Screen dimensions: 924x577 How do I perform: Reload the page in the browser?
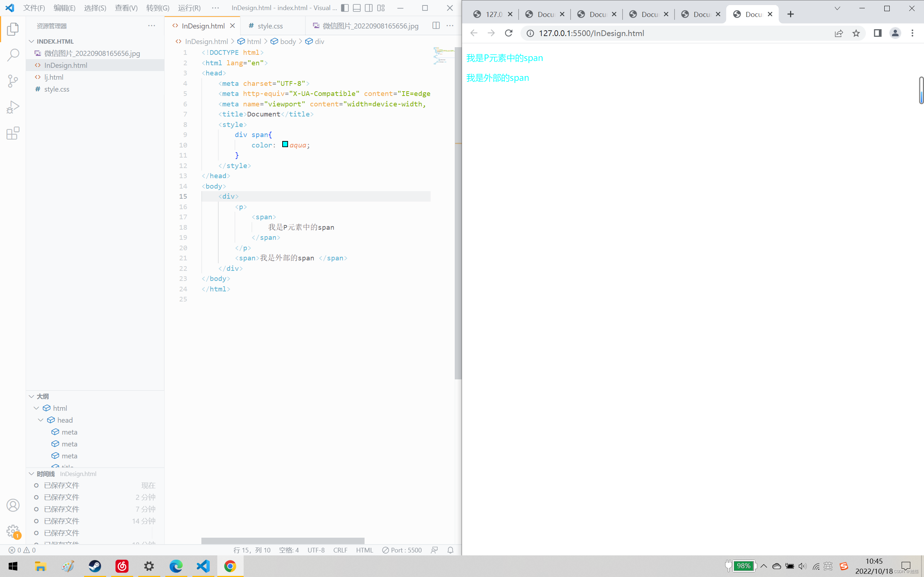click(509, 33)
